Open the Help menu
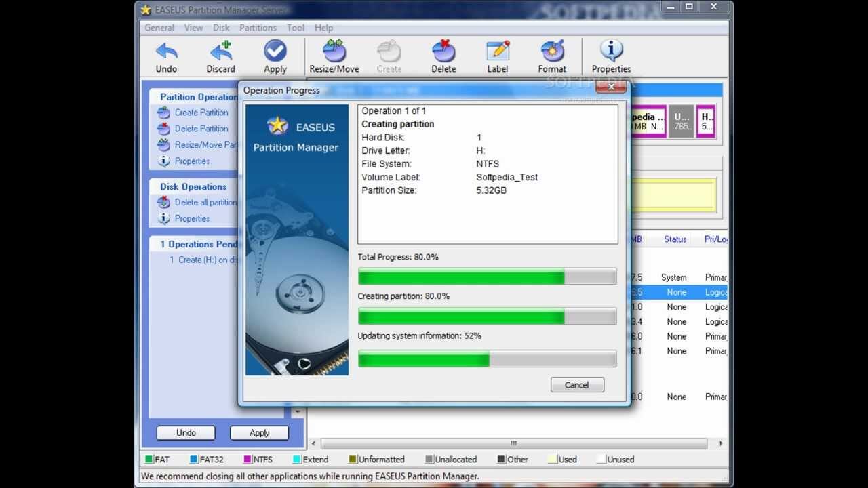This screenshot has height=488, width=868. [323, 28]
